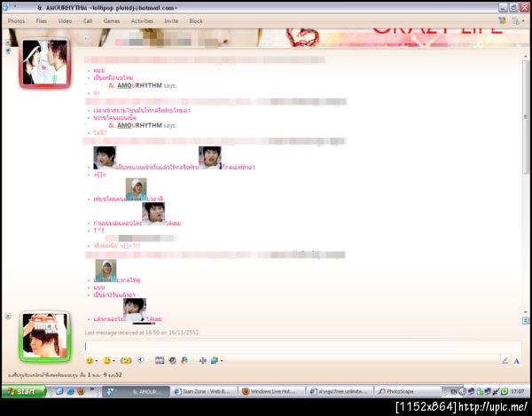This screenshot has width=532, height=416.
Task: Open the winks icon in the toolbar
Action: pos(107,361)
